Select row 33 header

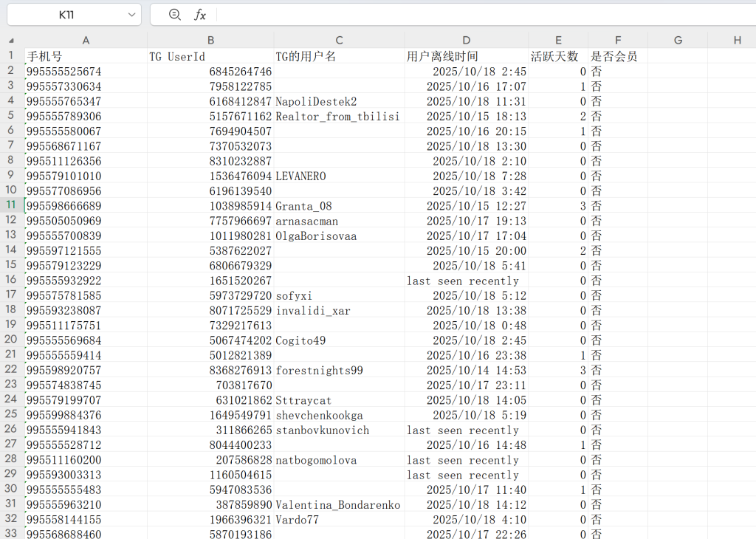[11, 533]
